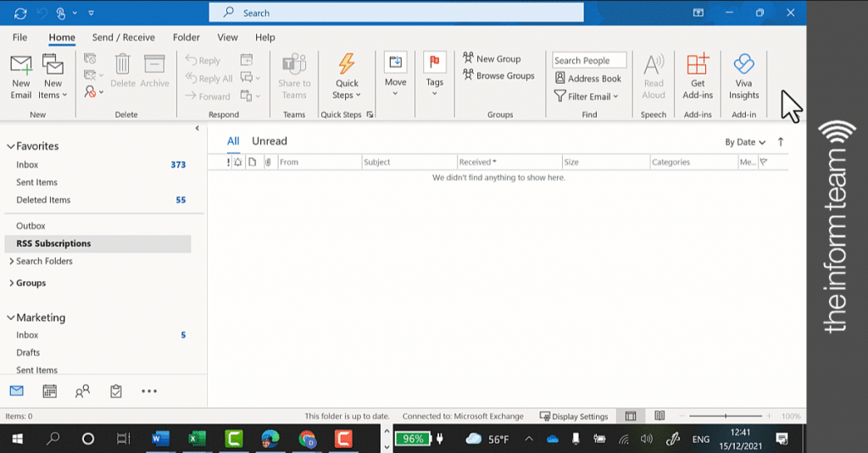Switch to Normal view layout icon
This screenshot has width=868, height=453.
631,416
